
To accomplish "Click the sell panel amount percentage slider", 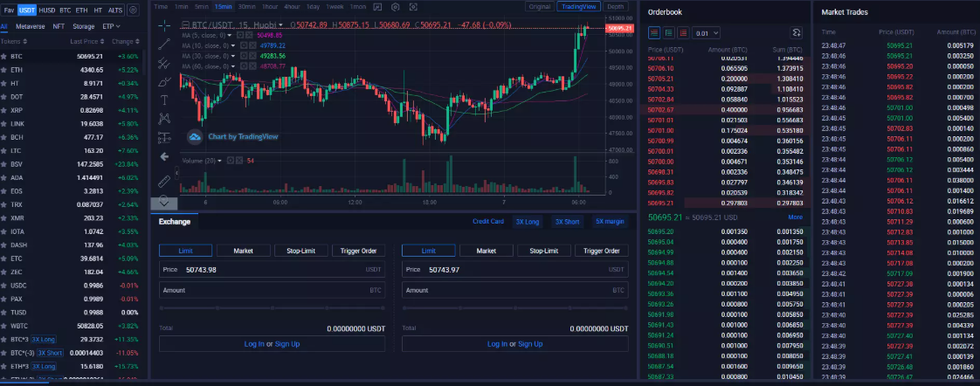I will (x=515, y=308).
